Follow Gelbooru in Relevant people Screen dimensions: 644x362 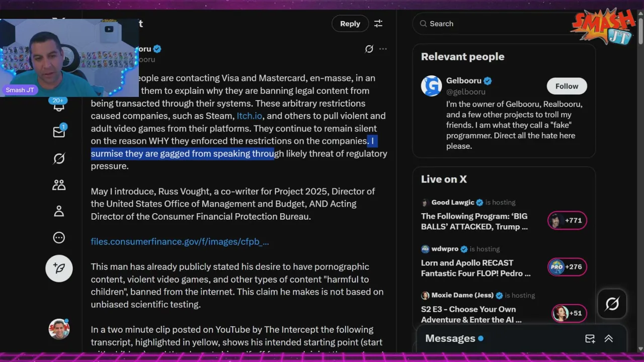click(567, 86)
